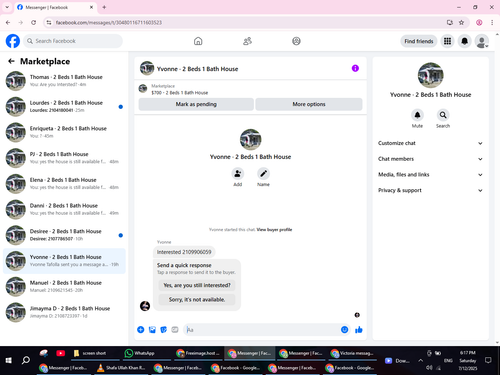Viewport: 500px width, 375px height.
Task: Click browser back arrow
Action: pyautogui.click(x=8, y=22)
